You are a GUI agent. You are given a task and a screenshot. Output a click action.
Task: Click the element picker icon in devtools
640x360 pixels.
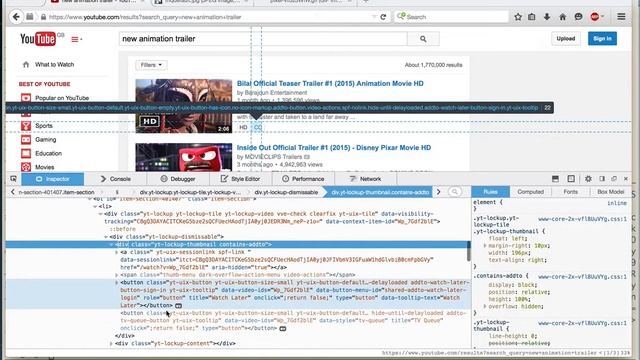(13, 179)
